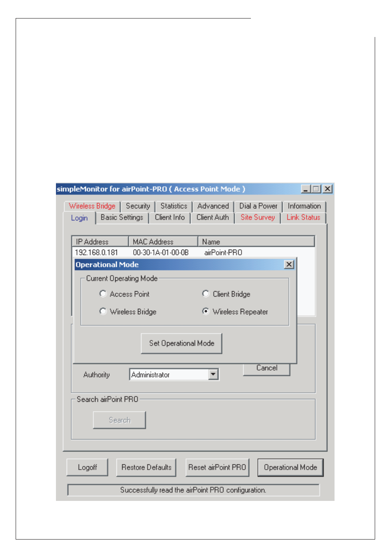Switch to the Client Info tab
The width and height of the screenshot is (392, 556).
click(169, 218)
